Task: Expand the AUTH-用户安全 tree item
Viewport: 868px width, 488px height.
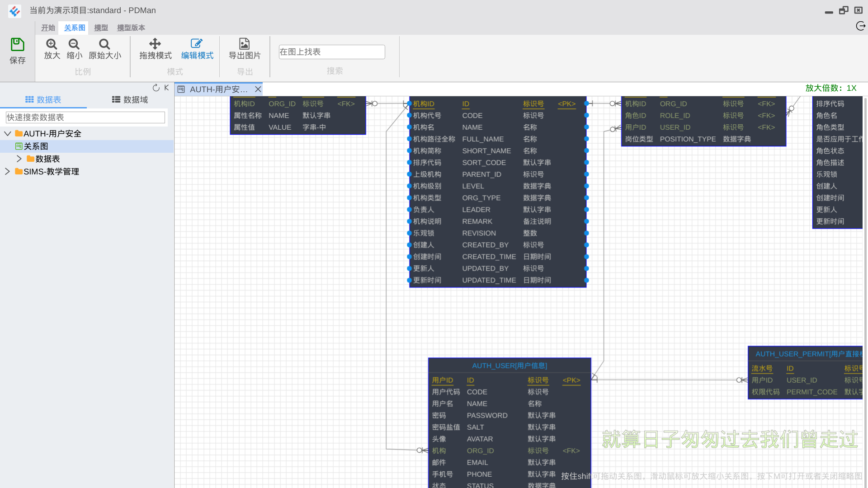Action: (8, 133)
